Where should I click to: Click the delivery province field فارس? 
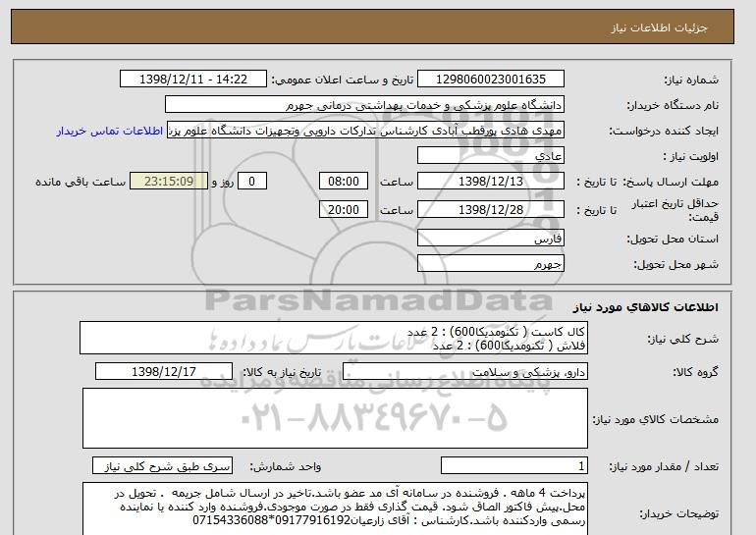pos(491,238)
